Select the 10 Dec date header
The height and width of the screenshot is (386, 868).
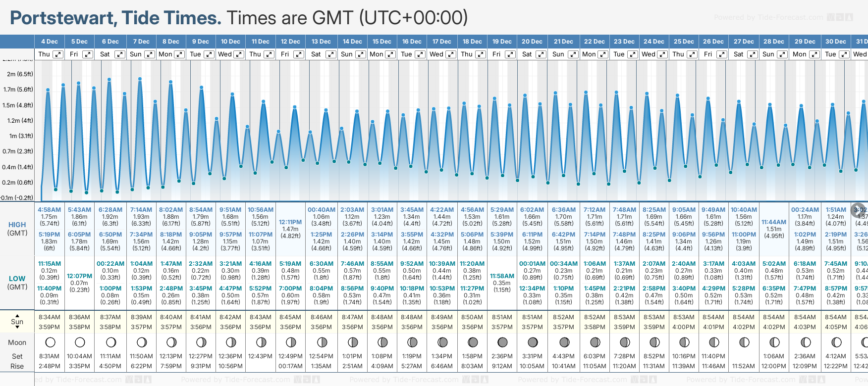point(230,42)
